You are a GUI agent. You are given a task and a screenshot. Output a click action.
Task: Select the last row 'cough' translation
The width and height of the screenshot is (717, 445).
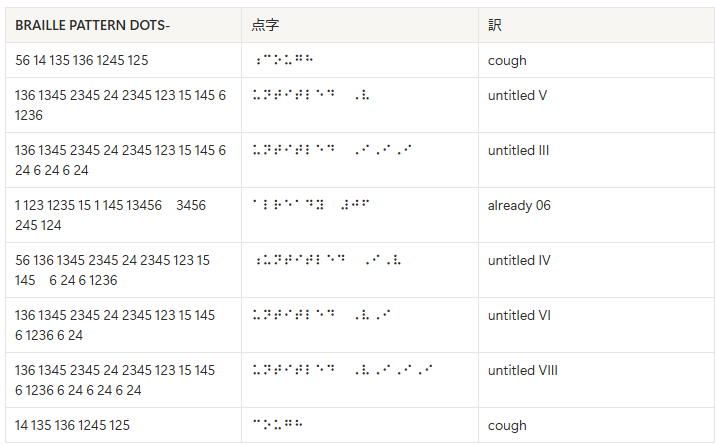click(x=507, y=425)
